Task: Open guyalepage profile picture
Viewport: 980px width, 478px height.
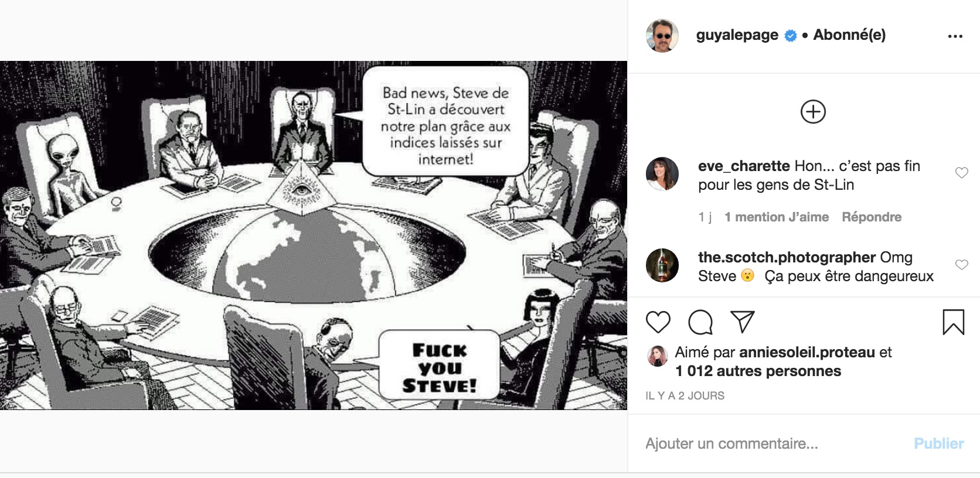Action: (x=662, y=36)
